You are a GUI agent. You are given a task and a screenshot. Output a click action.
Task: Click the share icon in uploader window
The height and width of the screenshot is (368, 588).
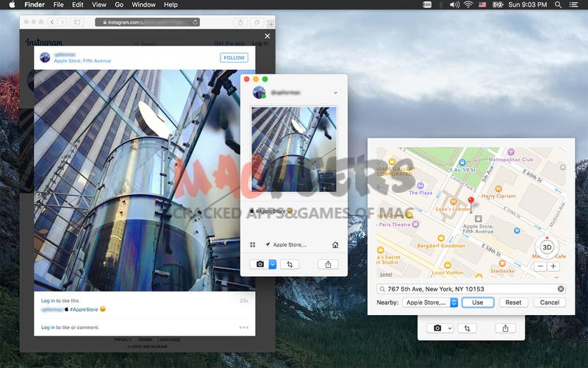click(328, 264)
